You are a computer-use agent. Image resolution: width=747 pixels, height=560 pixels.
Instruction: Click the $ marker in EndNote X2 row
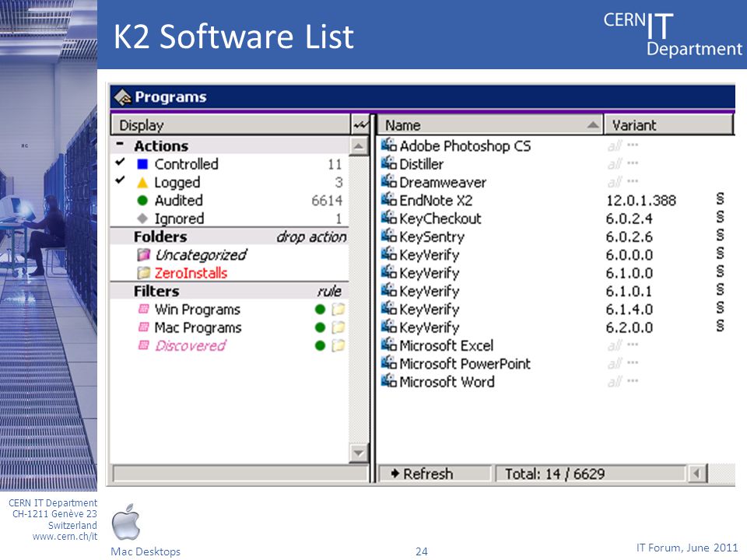pos(721,199)
